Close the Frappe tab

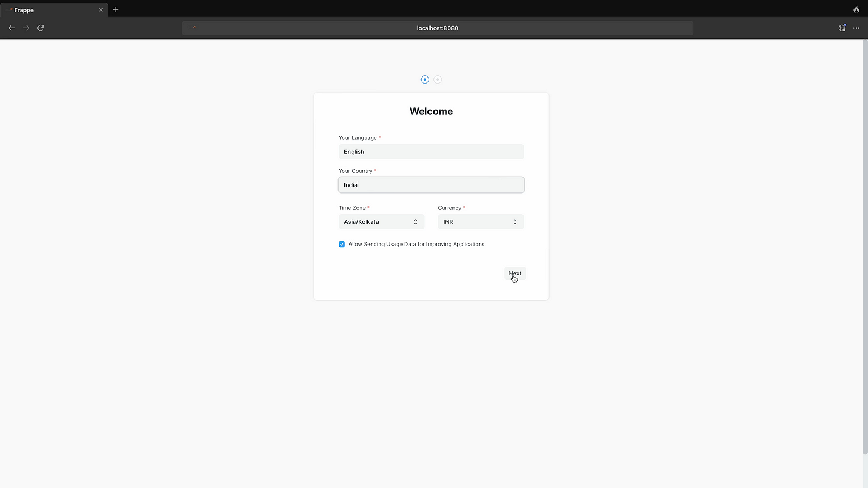coord(100,10)
